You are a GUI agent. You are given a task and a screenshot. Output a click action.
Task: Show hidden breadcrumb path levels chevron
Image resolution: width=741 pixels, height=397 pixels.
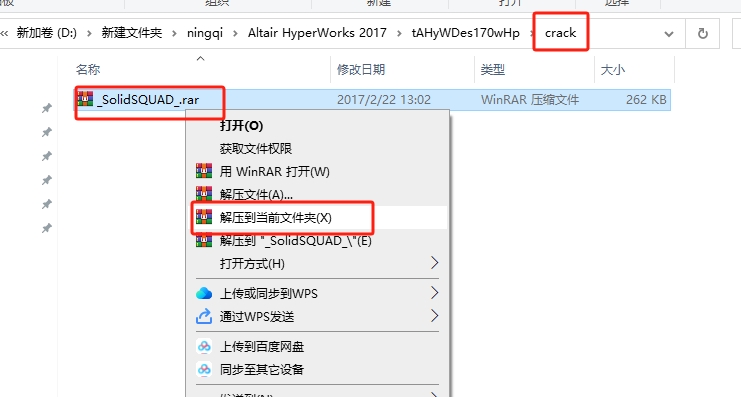pyautogui.click(x=5, y=33)
